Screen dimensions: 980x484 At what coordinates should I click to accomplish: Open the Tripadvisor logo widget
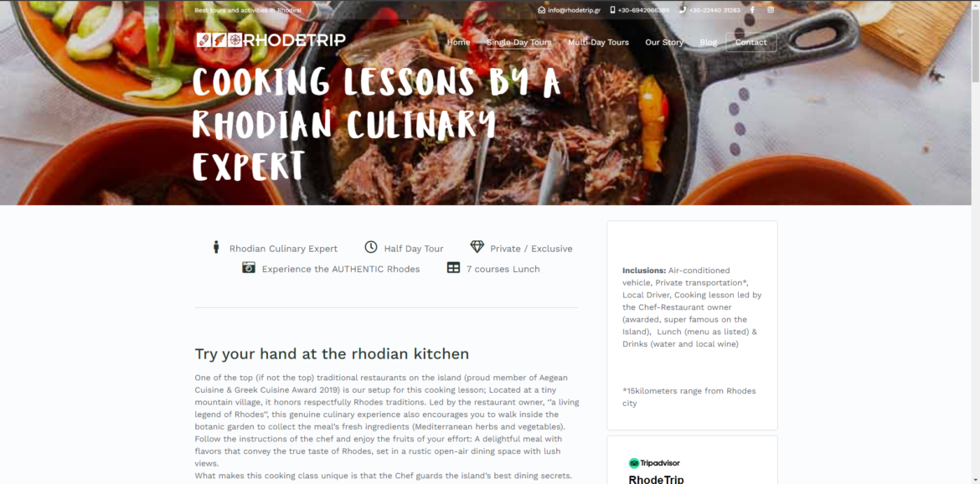(653, 463)
